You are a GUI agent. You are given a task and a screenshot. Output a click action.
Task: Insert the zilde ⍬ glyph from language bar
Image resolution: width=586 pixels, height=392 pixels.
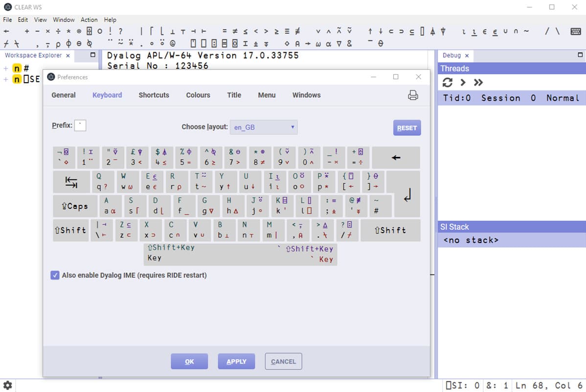click(381, 44)
